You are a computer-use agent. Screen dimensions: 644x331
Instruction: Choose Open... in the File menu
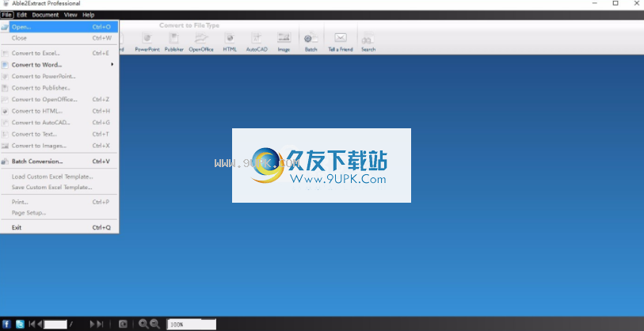[x=59, y=27]
